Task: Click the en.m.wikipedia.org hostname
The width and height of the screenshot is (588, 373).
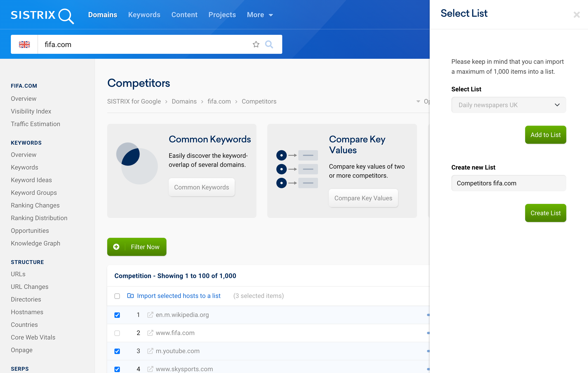Action: [182, 315]
